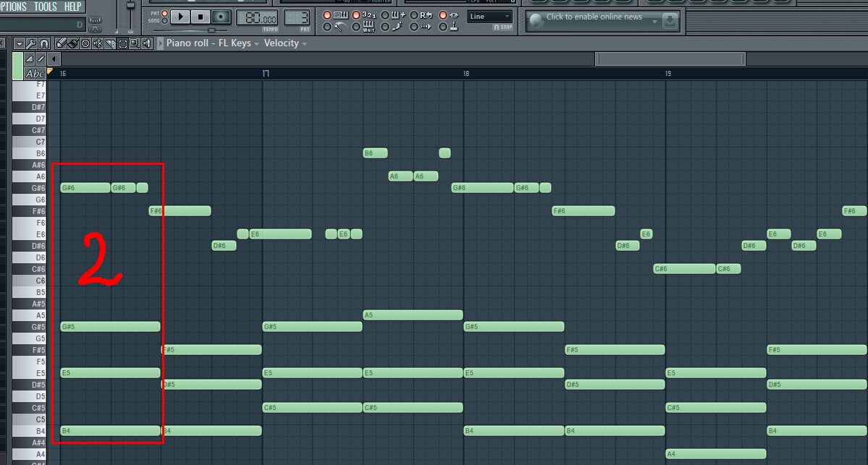This screenshot has width=868, height=465.
Task: Activate the selection marquee tool
Action: click(123, 43)
